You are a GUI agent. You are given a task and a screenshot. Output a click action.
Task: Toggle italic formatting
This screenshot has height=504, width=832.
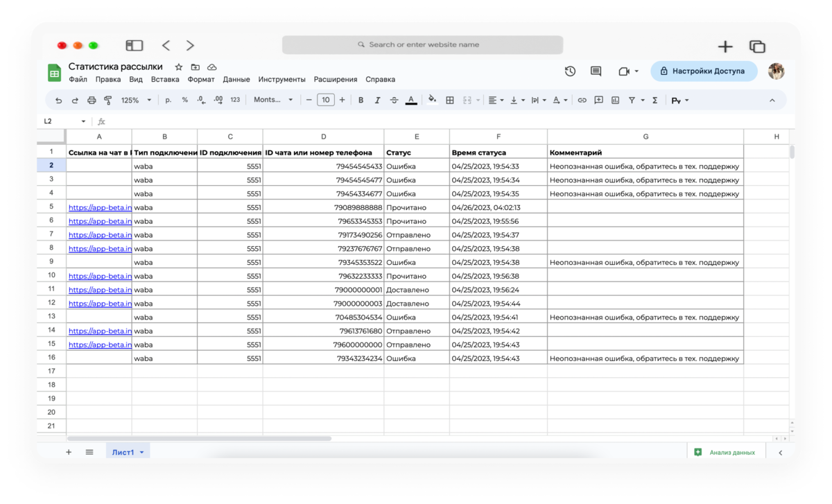(377, 101)
